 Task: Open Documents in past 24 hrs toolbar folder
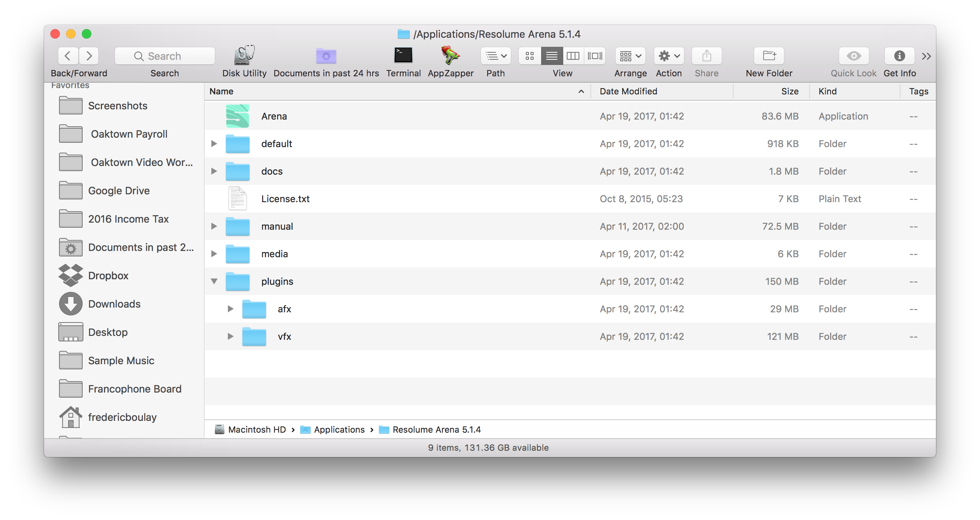click(x=326, y=56)
